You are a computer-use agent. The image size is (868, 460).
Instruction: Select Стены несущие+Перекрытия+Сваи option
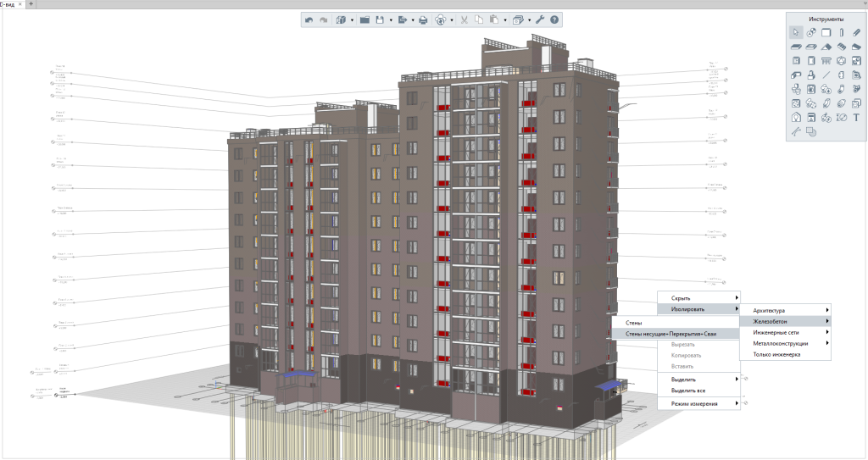(676, 334)
